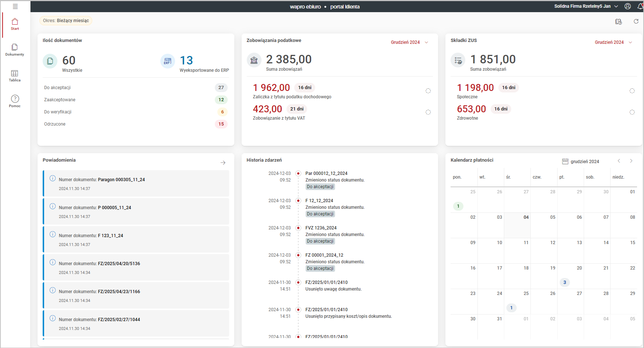Click info icon on FZ/2025/02/27/1044 notification

click(x=53, y=318)
